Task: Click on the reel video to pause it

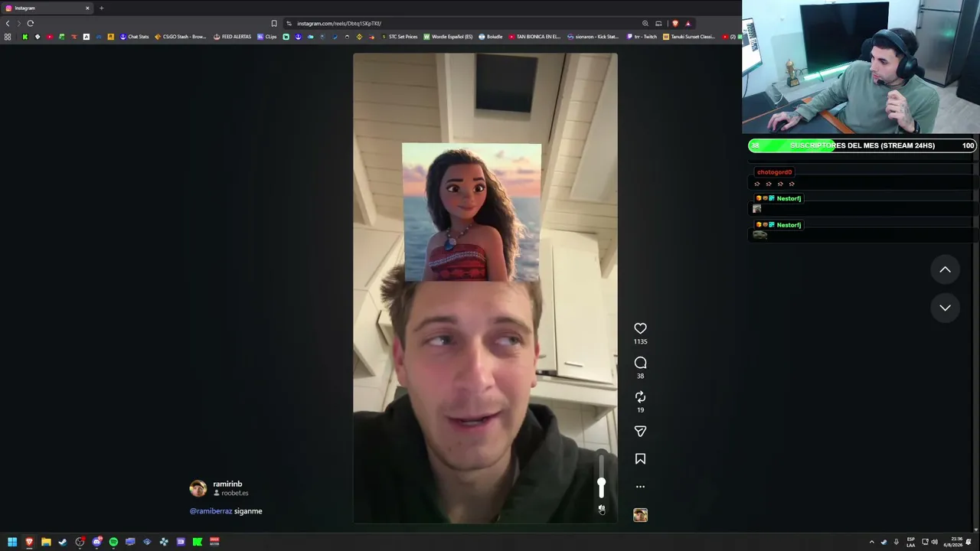Action: coord(485,289)
